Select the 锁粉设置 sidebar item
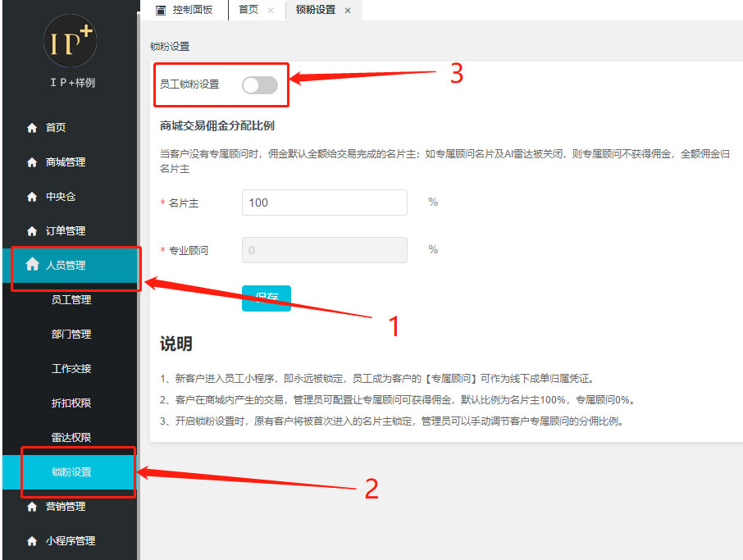Viewport: 743px width, 560px height. coord(71,472)
